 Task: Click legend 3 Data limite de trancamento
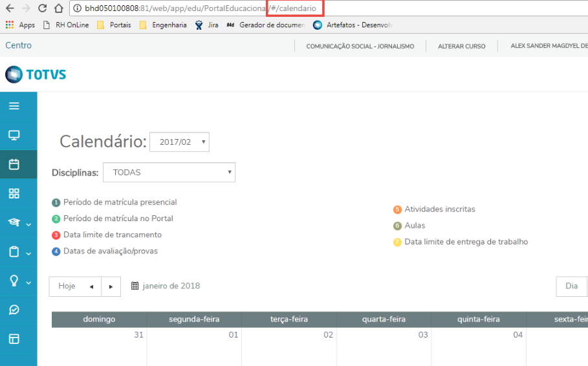tap(107, 235)
